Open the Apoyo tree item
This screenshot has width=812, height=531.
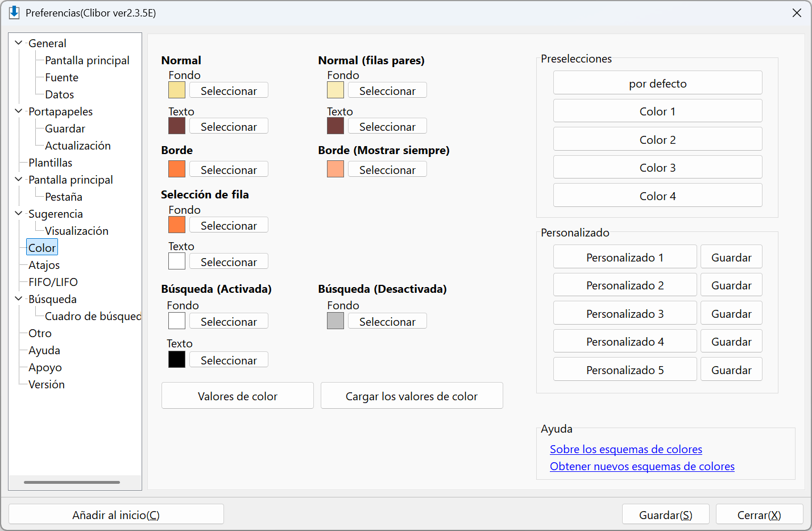[45, 367]
